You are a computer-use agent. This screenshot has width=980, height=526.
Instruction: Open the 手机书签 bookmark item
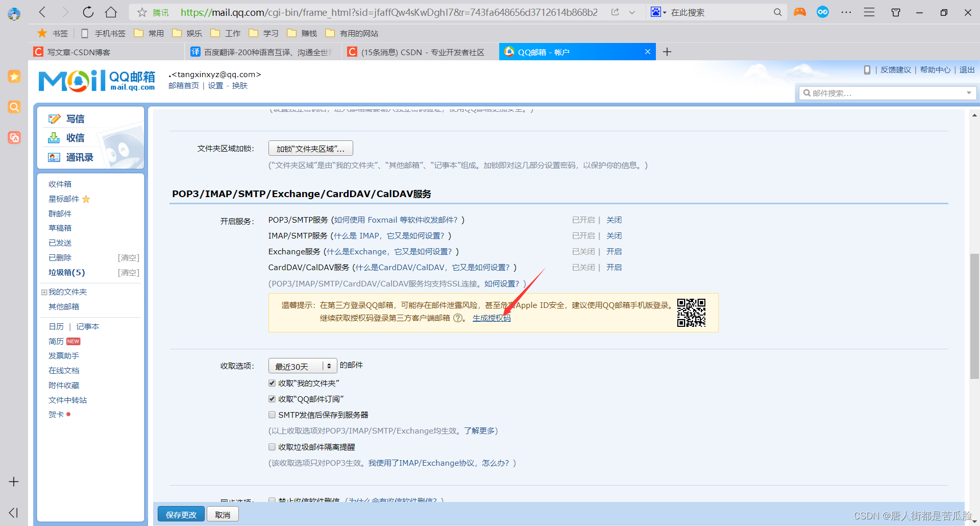pos(104,33)
